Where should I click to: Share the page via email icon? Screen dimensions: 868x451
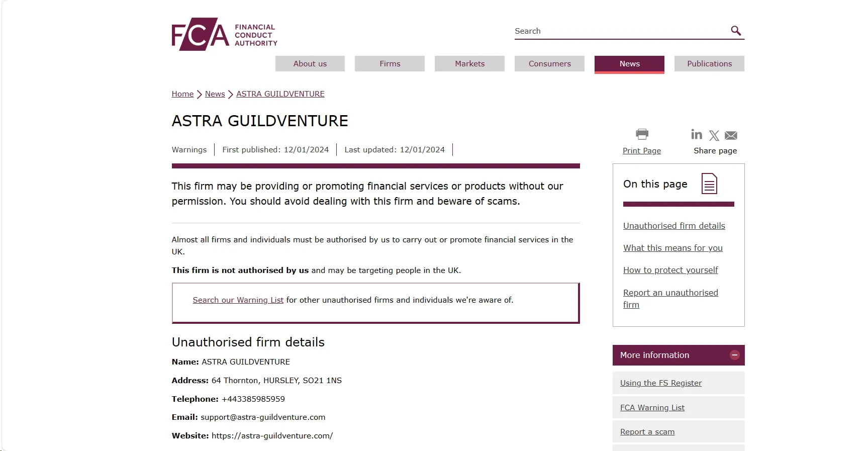pos(731,136)
